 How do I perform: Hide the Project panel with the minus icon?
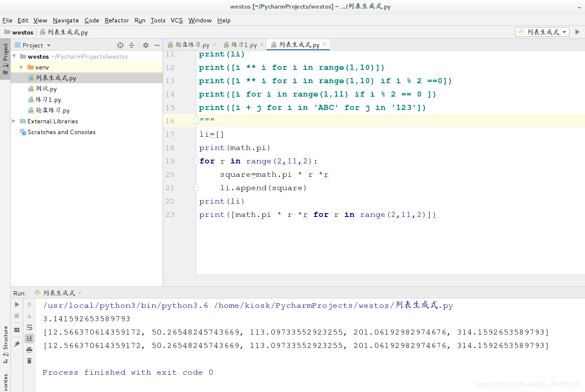click(x=157, y=45)
